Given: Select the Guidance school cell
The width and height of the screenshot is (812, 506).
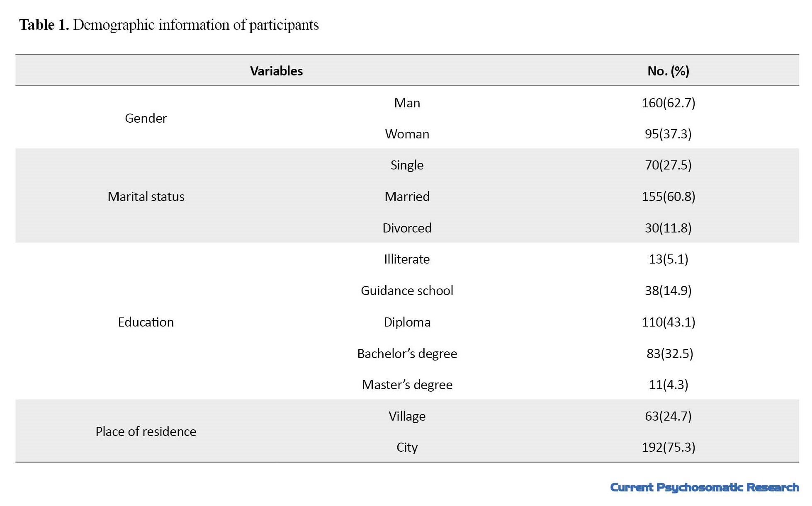Looking at the screenshot, I should click(407, 291).
